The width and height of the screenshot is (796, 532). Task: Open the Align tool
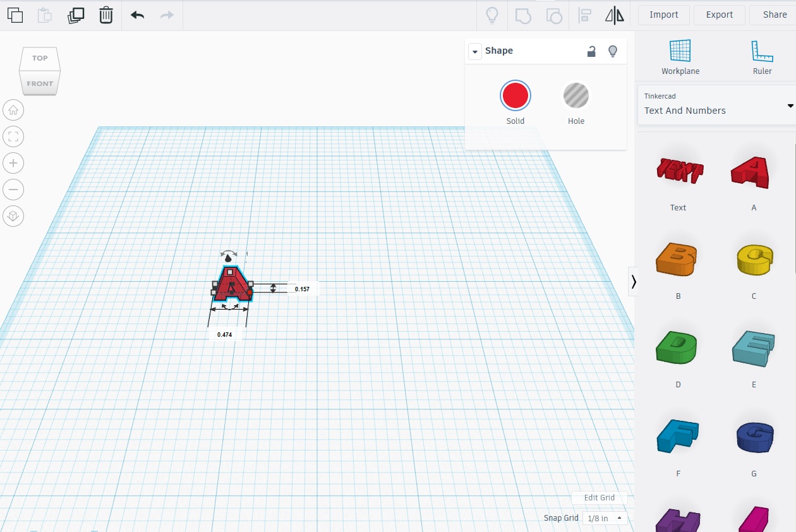585,15
